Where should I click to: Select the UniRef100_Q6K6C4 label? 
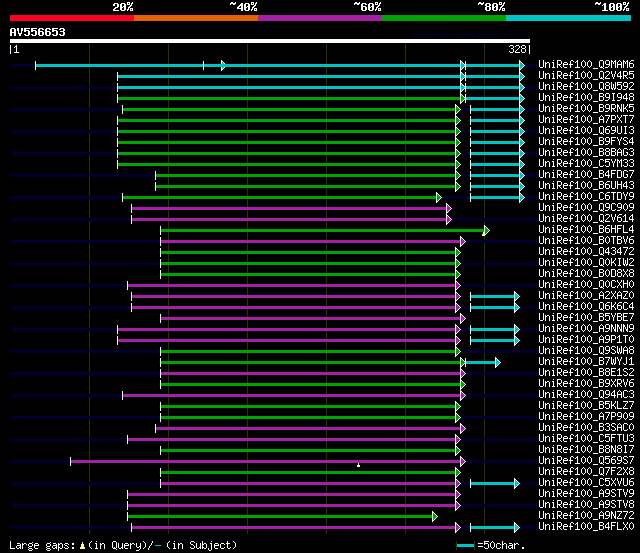pyautogui.click(x=586, y=306)
